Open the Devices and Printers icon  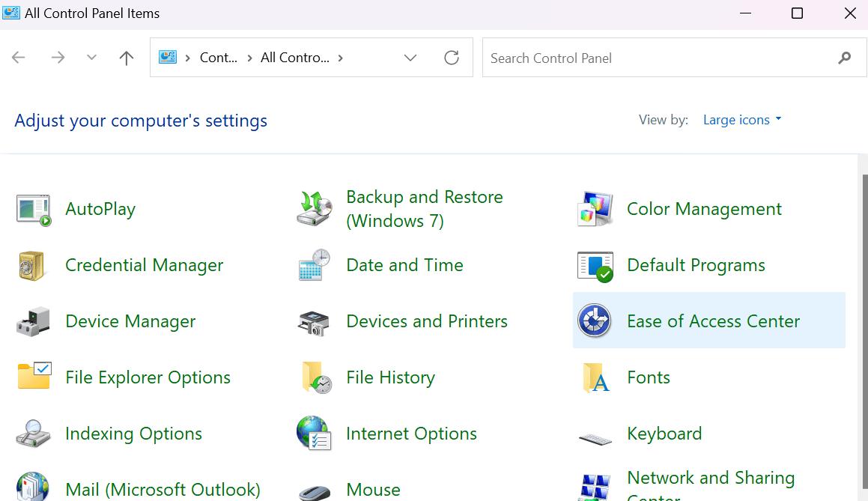click(x=315, y=322)
